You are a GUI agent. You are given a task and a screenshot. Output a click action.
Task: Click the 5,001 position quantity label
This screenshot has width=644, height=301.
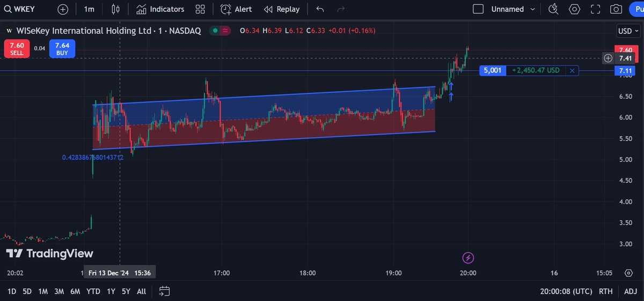click(x=492, y=70)
